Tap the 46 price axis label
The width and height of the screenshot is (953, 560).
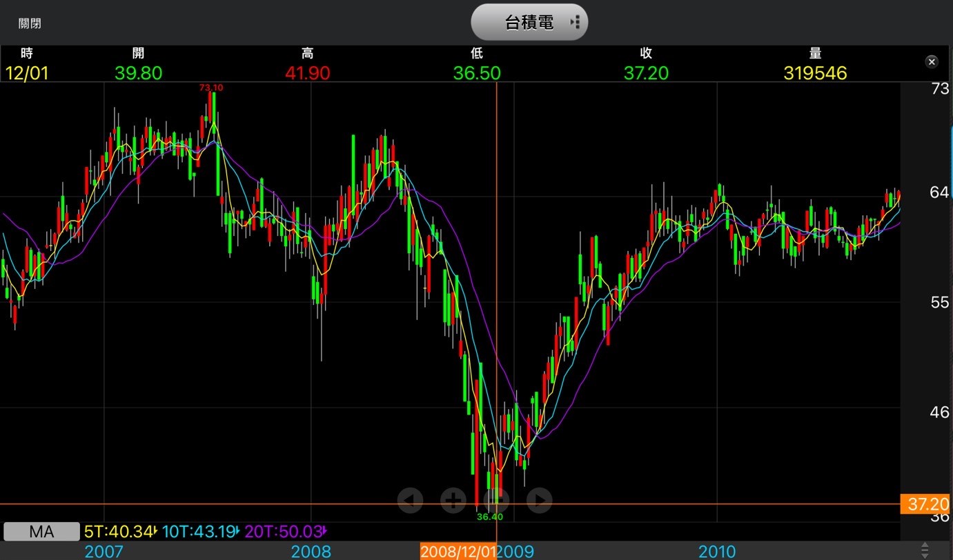(939, 412)
